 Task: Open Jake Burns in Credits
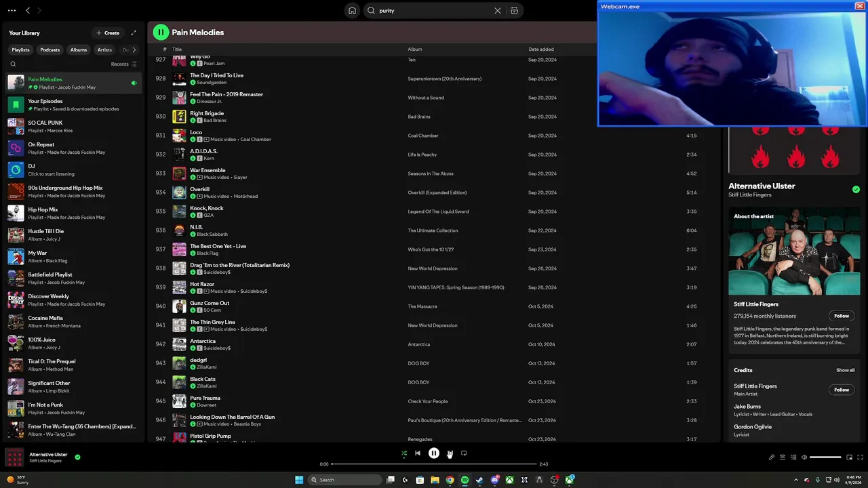pyautogui.click(x=747, y=407)
